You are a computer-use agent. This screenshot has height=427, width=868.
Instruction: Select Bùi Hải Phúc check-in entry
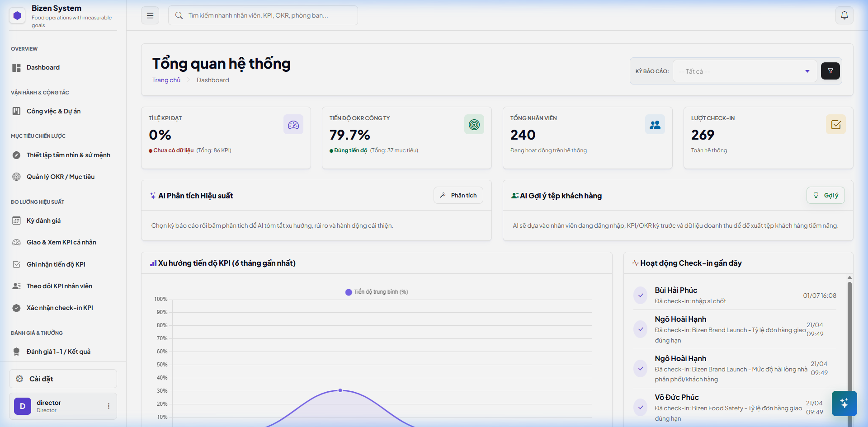pos(735,295)
